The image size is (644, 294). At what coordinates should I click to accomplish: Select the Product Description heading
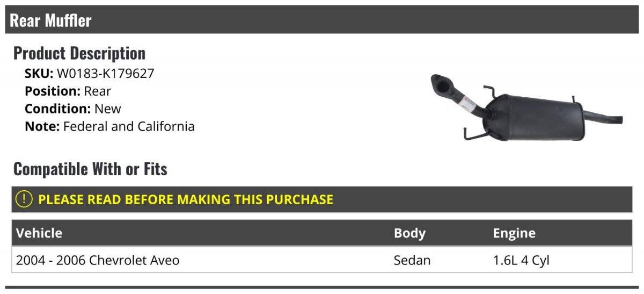click(x=79, y=53)
